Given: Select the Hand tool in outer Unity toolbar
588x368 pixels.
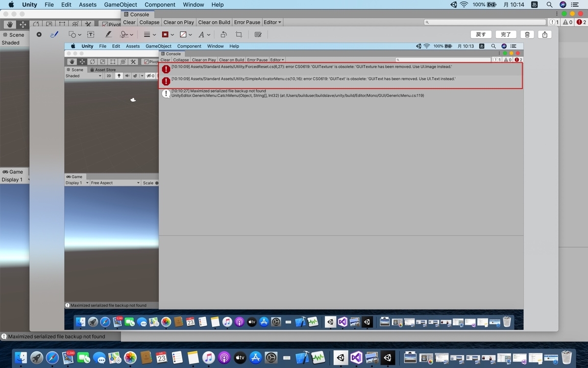Looking at the screenshot, I should click(10, 24).
